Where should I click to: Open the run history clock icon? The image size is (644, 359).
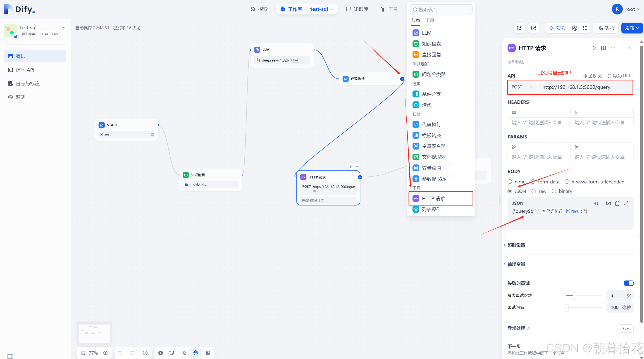click(574, 28)
